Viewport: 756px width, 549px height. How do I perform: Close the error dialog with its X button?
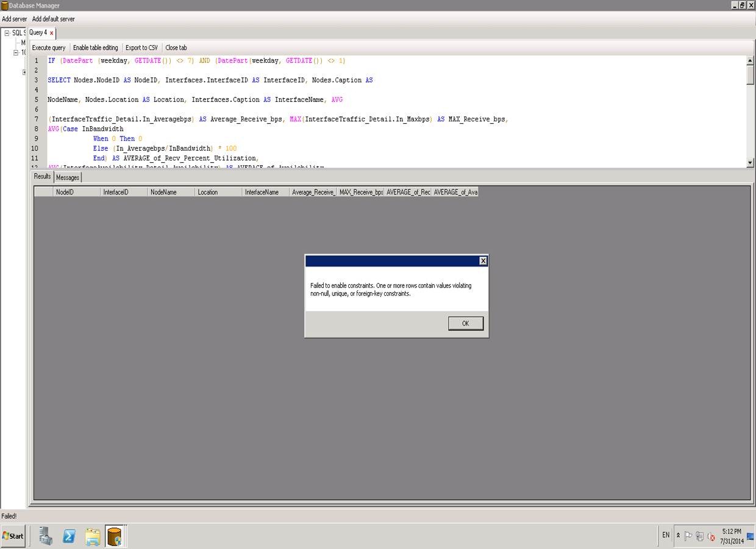[483, 260]
